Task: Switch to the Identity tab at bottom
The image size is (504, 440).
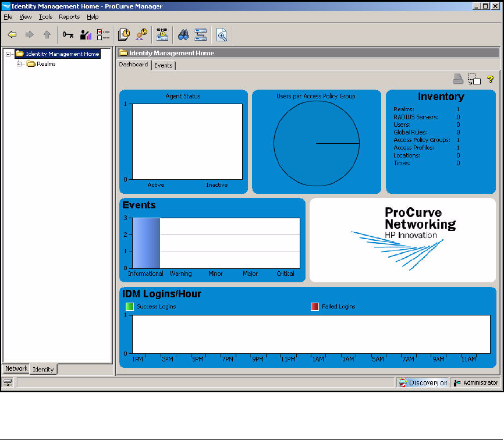Action: click(x=44, y=370)
